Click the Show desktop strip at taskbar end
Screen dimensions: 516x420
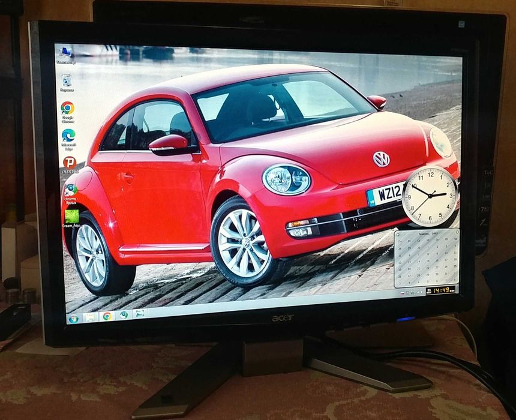click(x=457, y=289)
